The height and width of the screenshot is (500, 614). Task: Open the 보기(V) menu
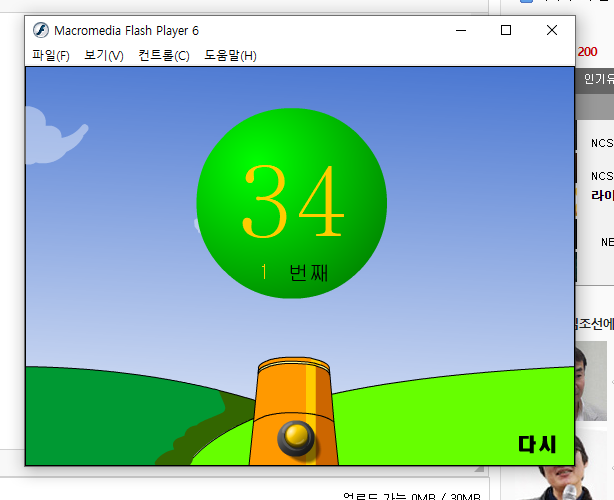(104, 56)
